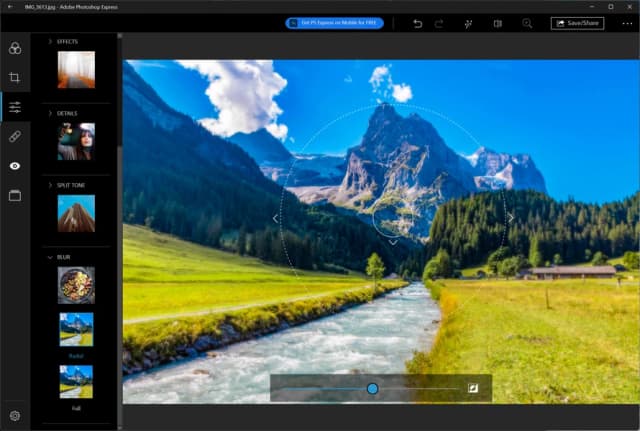Undo the last edit

pos(417,24)
